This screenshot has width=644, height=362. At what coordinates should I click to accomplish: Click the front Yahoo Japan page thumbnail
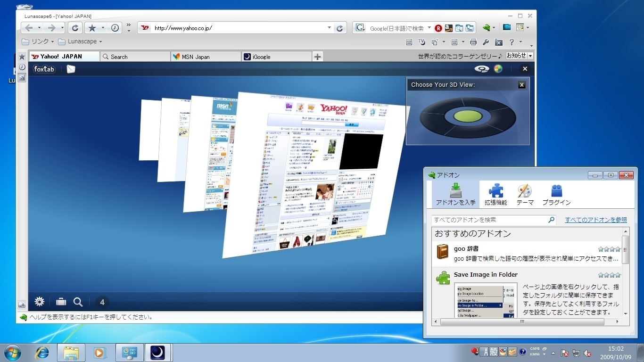[316, 174]
